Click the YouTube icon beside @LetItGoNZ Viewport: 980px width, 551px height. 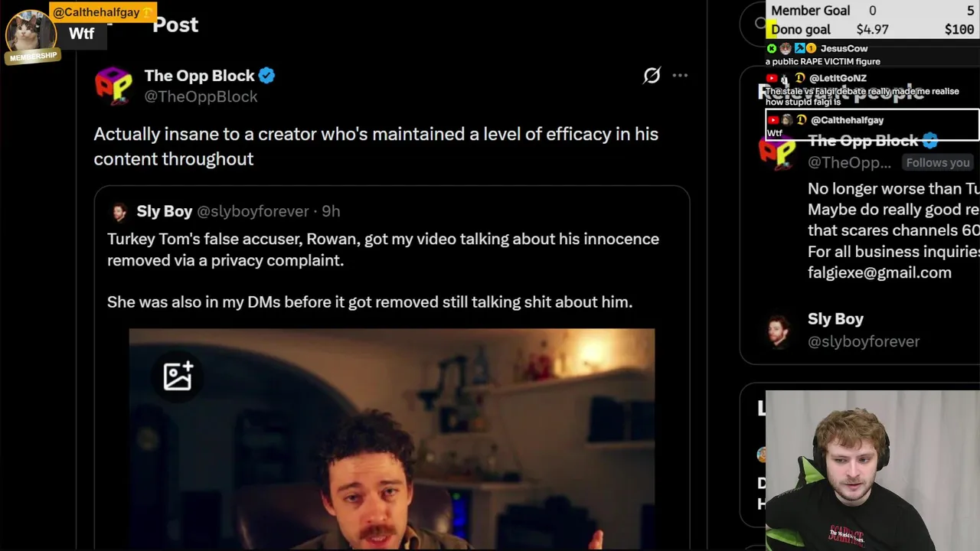772,78
